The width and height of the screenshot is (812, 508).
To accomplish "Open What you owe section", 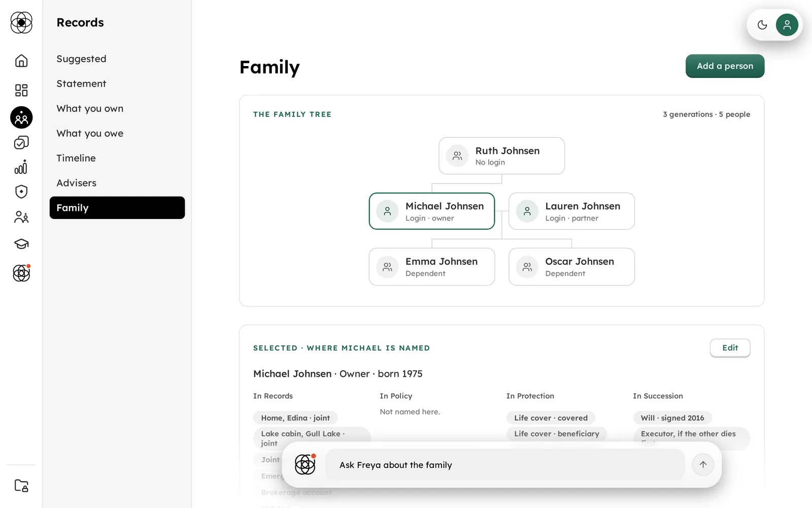I will click(117, 134).
